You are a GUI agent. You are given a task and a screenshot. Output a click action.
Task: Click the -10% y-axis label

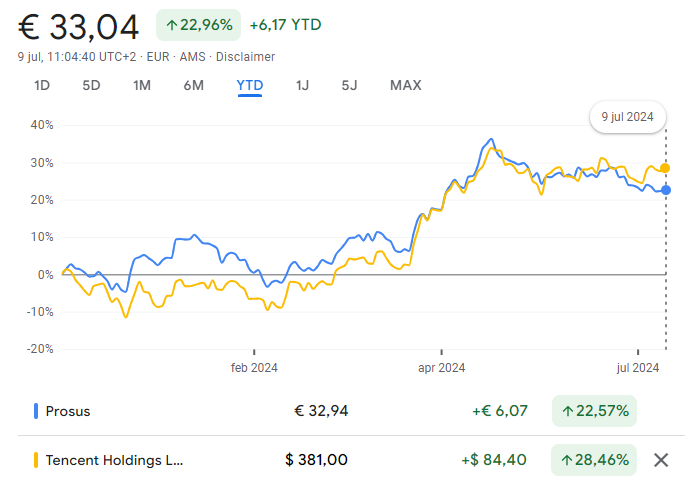[40, 312]
